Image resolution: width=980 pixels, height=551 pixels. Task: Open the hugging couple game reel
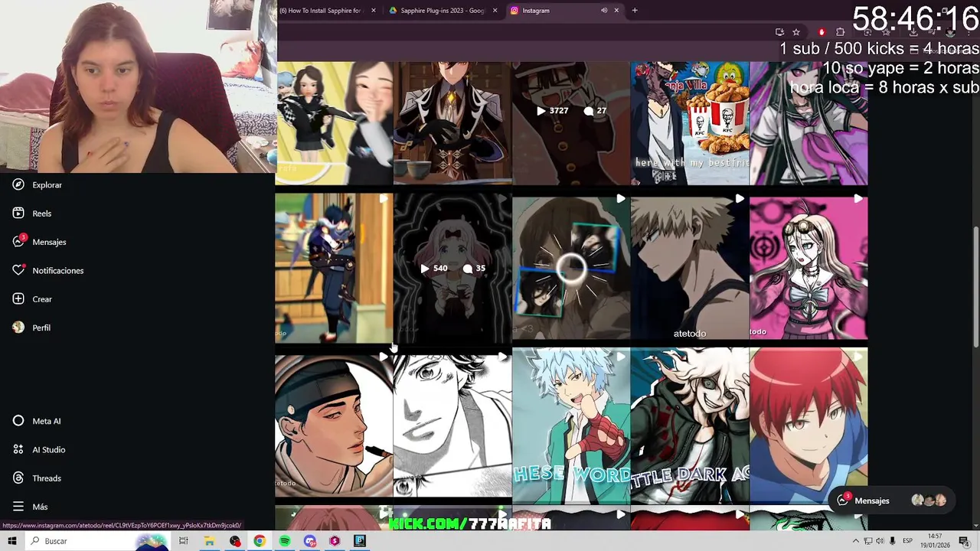[x=334, y=268]
